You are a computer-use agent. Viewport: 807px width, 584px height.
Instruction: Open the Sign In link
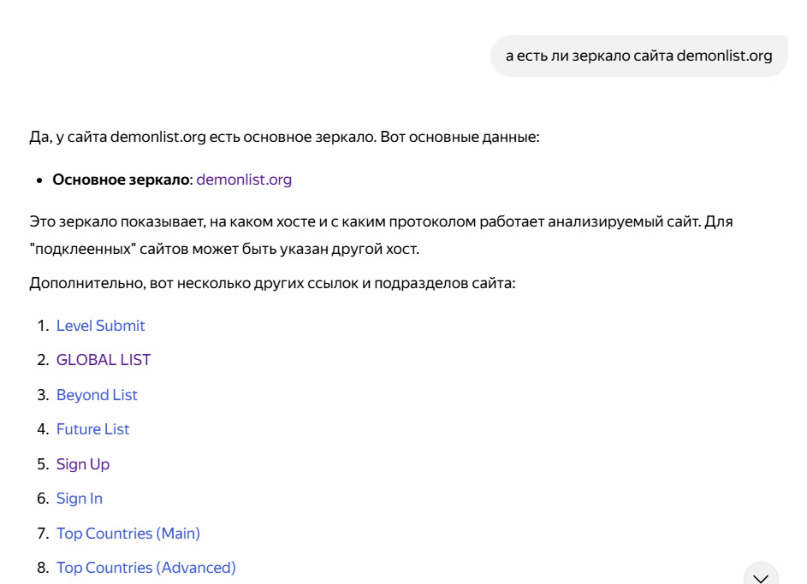pyautogui.click(x=79, y=499)
